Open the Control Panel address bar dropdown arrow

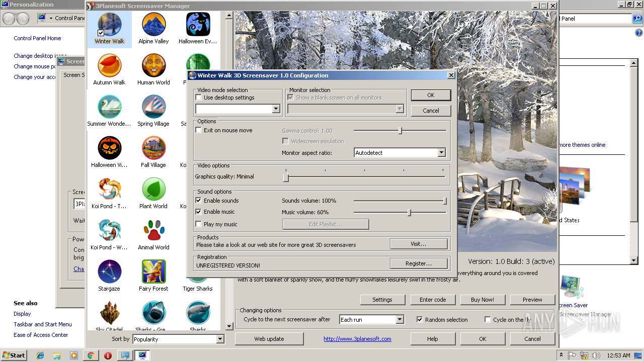pyautogui.click(x=51, y=18)
